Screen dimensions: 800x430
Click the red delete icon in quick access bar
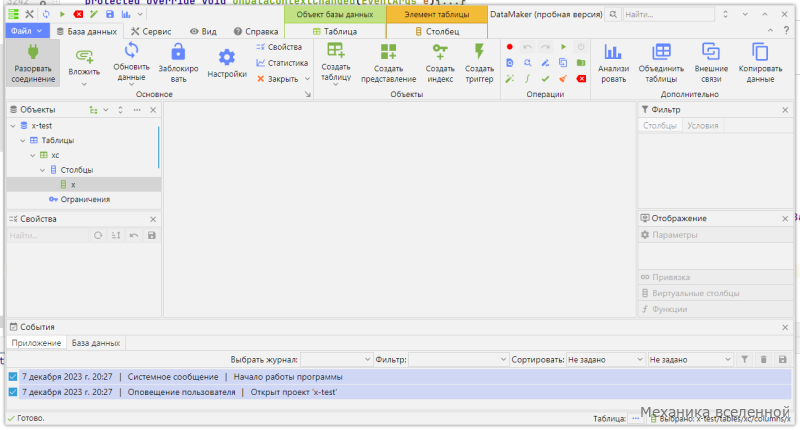pos(78,14)
